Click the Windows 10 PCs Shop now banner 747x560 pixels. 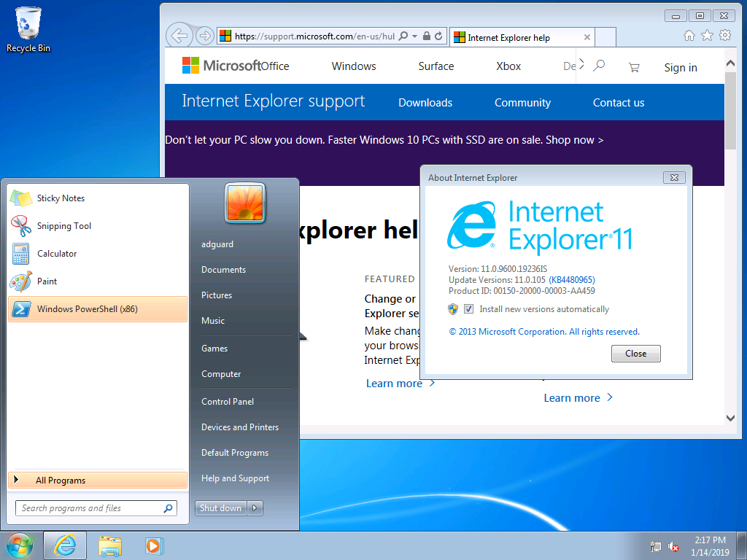(x=384, y=140)
